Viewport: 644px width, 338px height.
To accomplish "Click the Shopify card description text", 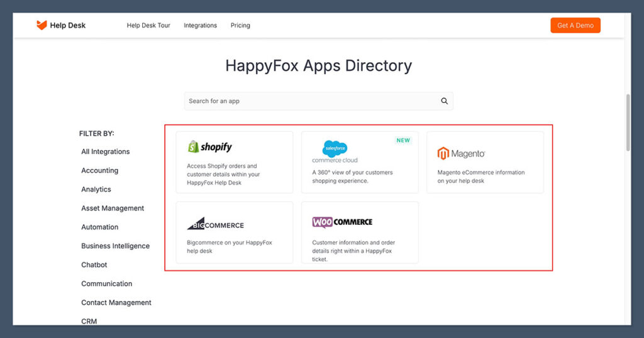I will coord(223,174).
